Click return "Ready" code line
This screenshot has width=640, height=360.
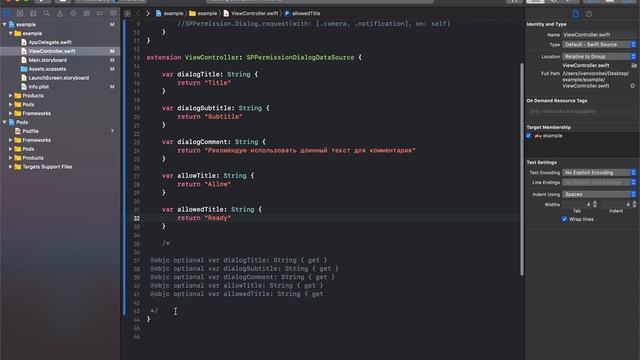click(204, 218)
